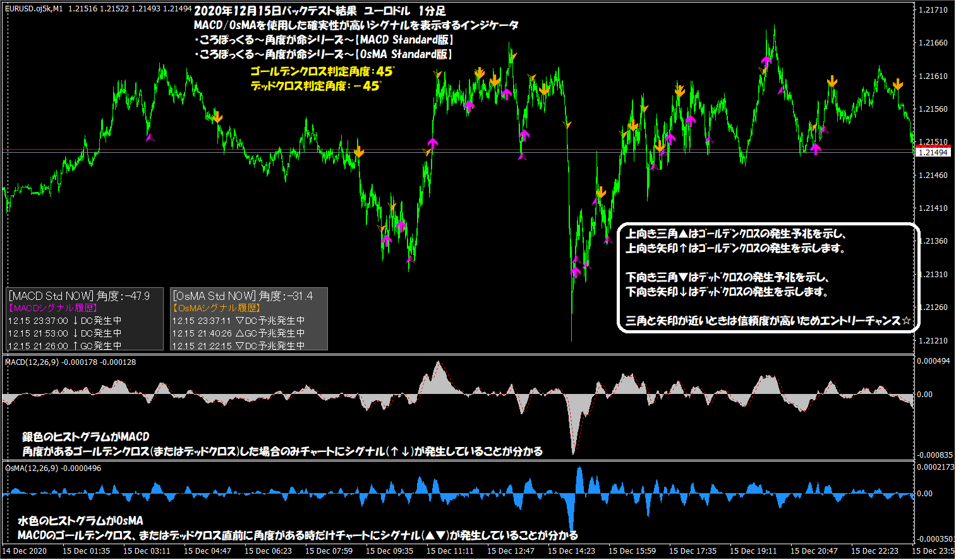This screenshot has height=560, width=956.
Task: Click the EURUSD.oj5k,M1 chart header text
Action: 98,8
